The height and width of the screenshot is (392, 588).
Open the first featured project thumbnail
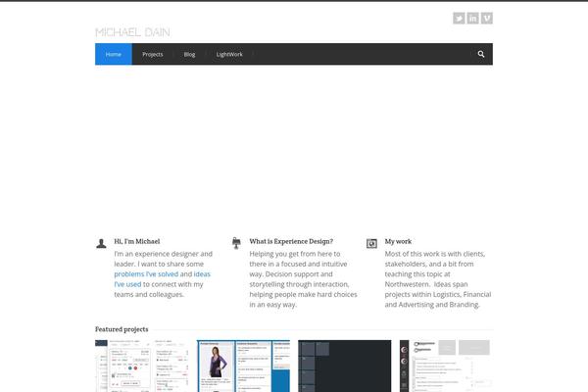click(x=142, y=367)
